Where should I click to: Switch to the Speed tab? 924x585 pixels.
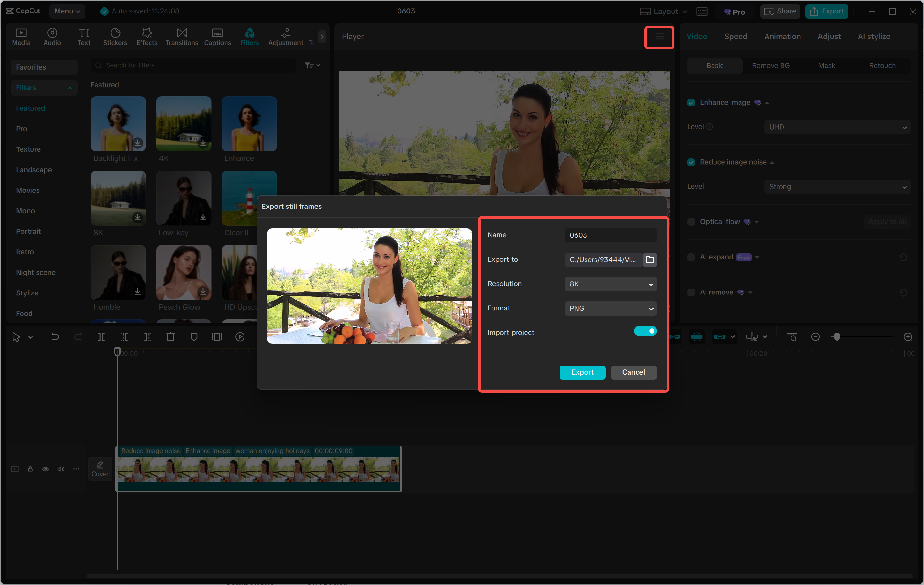click(735, 36)
